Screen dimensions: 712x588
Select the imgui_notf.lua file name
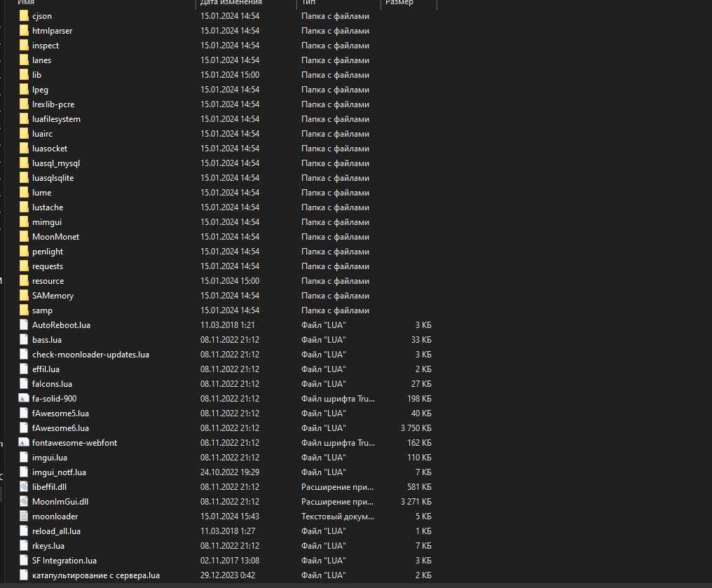coord(59,472)
